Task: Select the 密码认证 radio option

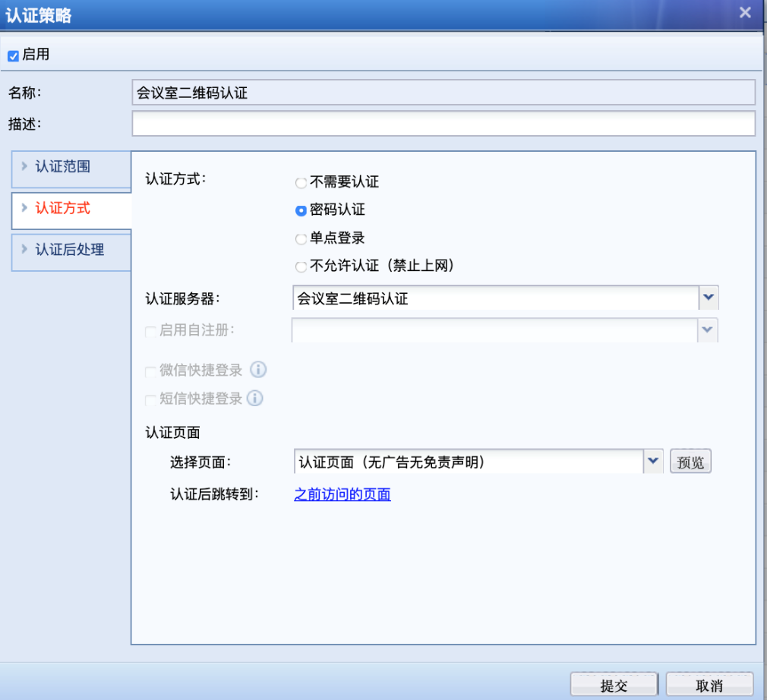Action: [301, 210]
